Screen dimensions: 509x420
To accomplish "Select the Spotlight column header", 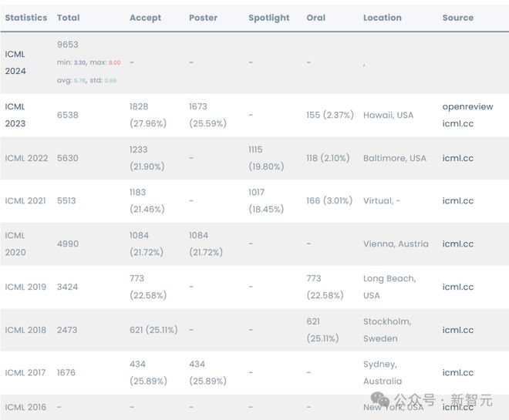I will (x=268, y=18).
